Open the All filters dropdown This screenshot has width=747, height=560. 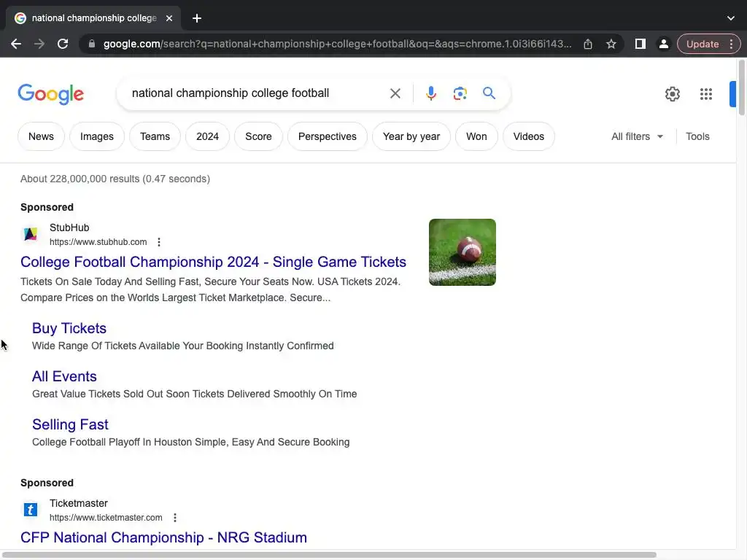pyautogui.click(x=637, y=136)
